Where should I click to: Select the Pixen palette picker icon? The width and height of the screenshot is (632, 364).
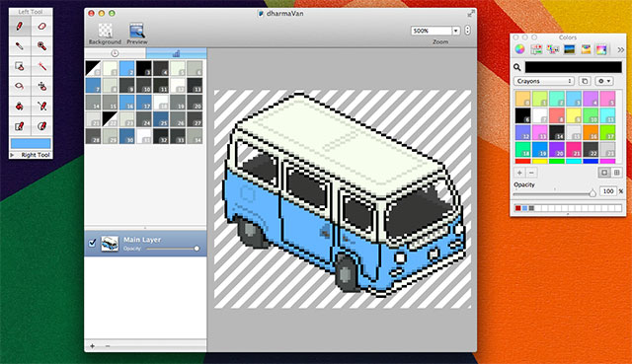(x=601, y=49)
